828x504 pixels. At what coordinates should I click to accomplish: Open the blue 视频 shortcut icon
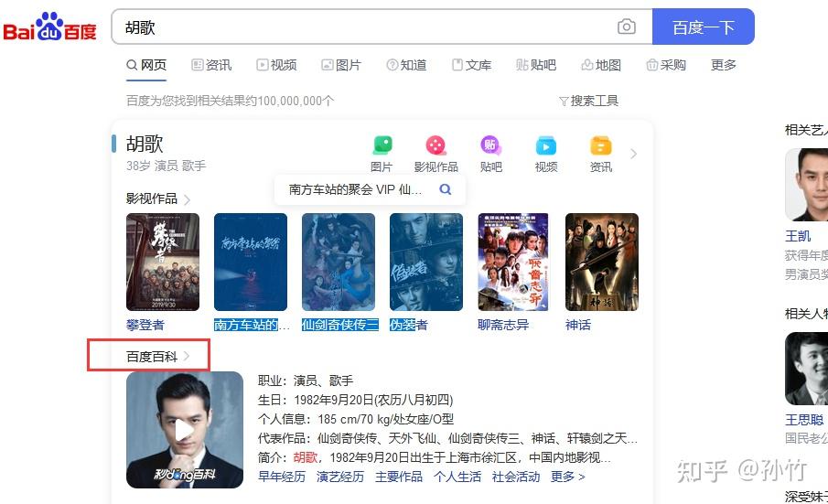[x=546, y=145]
